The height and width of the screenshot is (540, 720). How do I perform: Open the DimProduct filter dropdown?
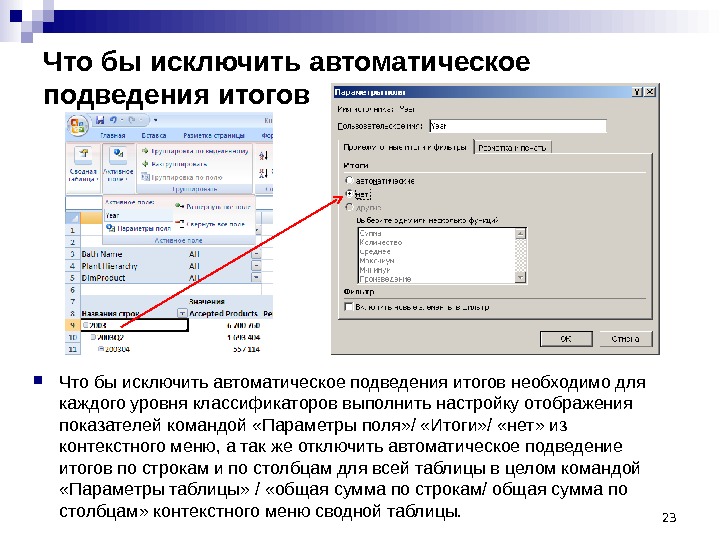(x=256, y=278)
